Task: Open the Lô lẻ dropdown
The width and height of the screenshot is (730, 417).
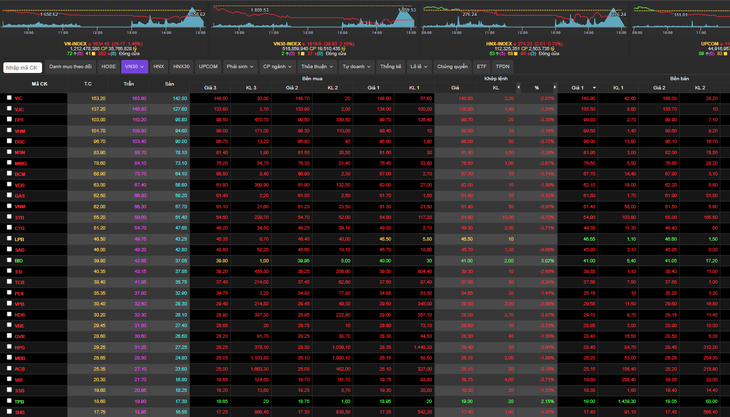Action: tap(419, 67)
